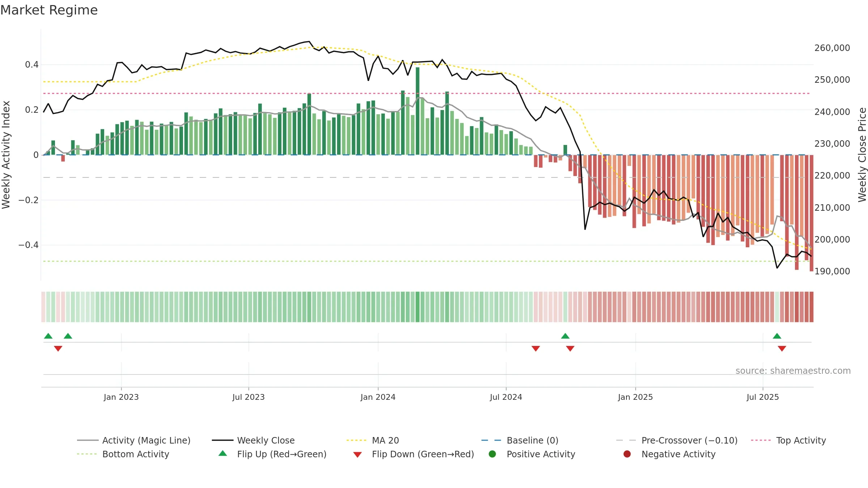Click the second red flip-down marker between Jul 2024 and Jan 2025
Viewport: 868px width, 488px height.
570,348
